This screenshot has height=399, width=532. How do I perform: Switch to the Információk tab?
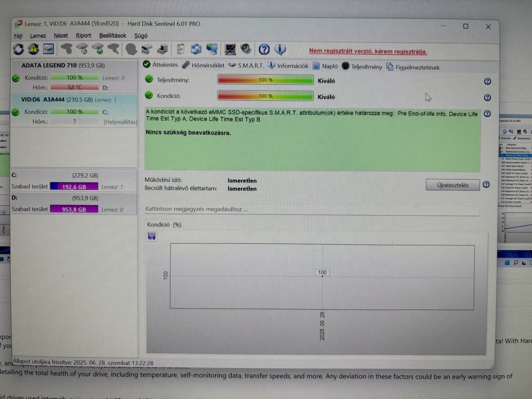[288, 66]
